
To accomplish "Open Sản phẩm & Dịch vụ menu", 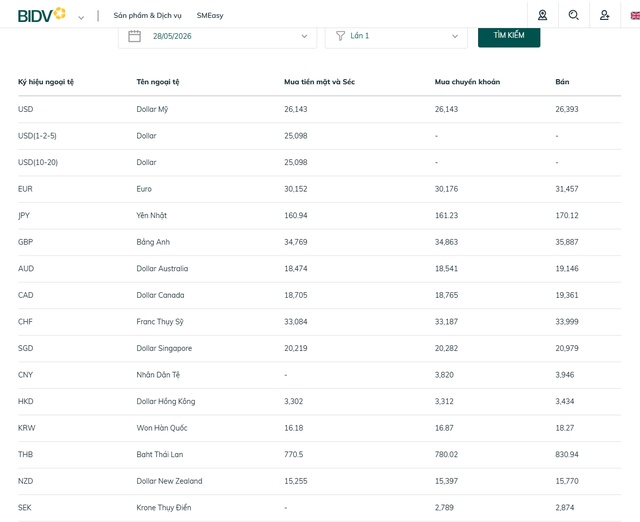I will 147,16.
